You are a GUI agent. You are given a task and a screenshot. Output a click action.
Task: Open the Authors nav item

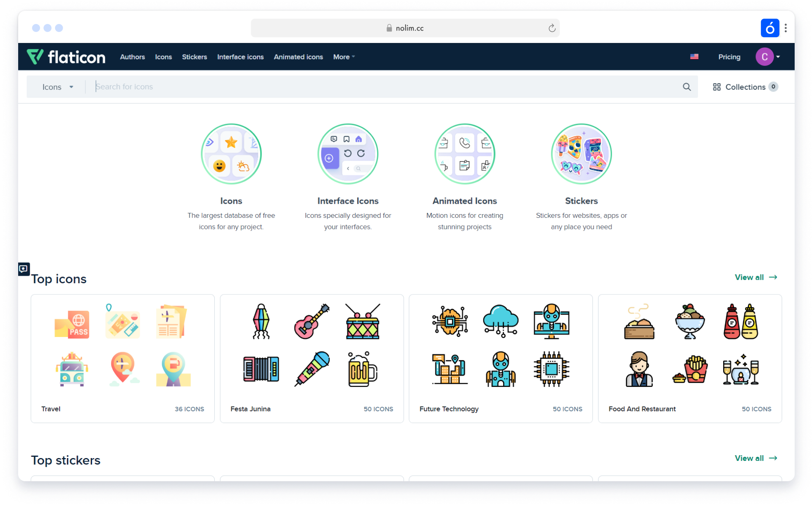[x=132, y=57]
